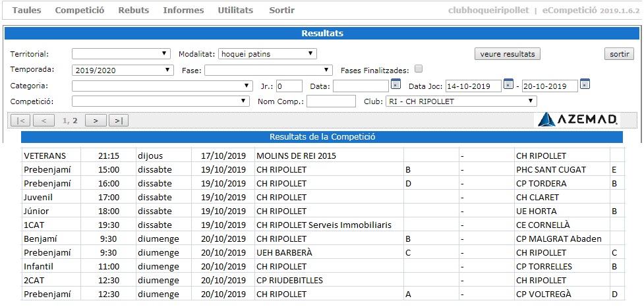Select page 2 in the pager
The width and height of the screenshot is (644, 307).
click(x=75, y=121)
